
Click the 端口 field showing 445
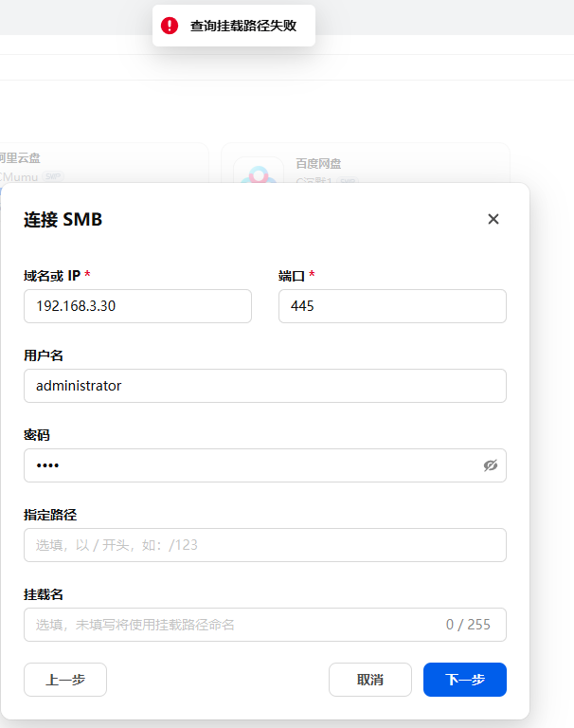click(392, 306)
